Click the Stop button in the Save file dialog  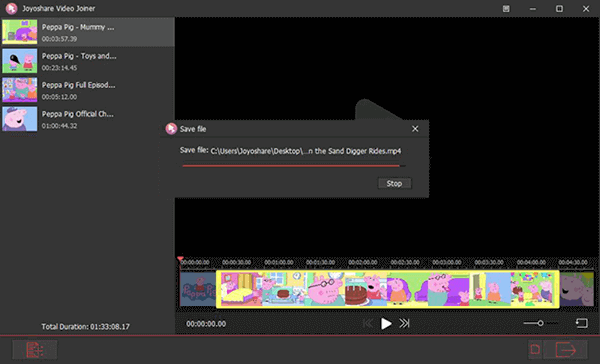point(395,183)
